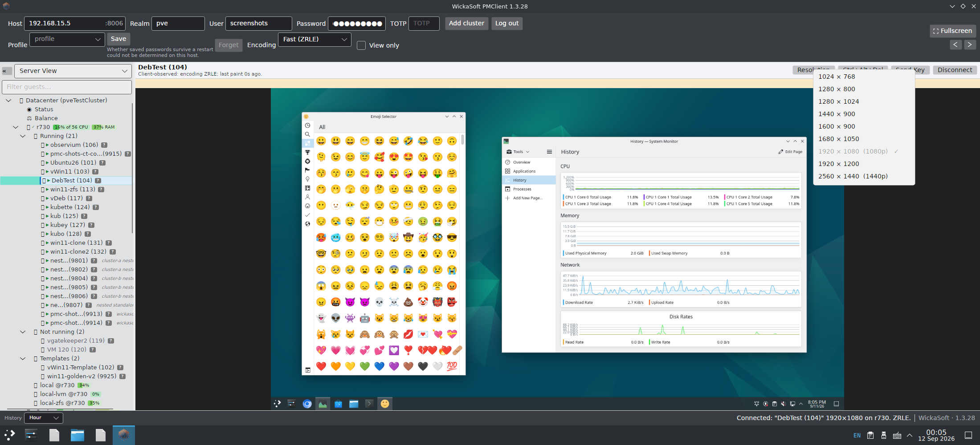The height and width of the screenshot is (445, 980).
Task: Click the Disconnect button
Action: (955, 70)
